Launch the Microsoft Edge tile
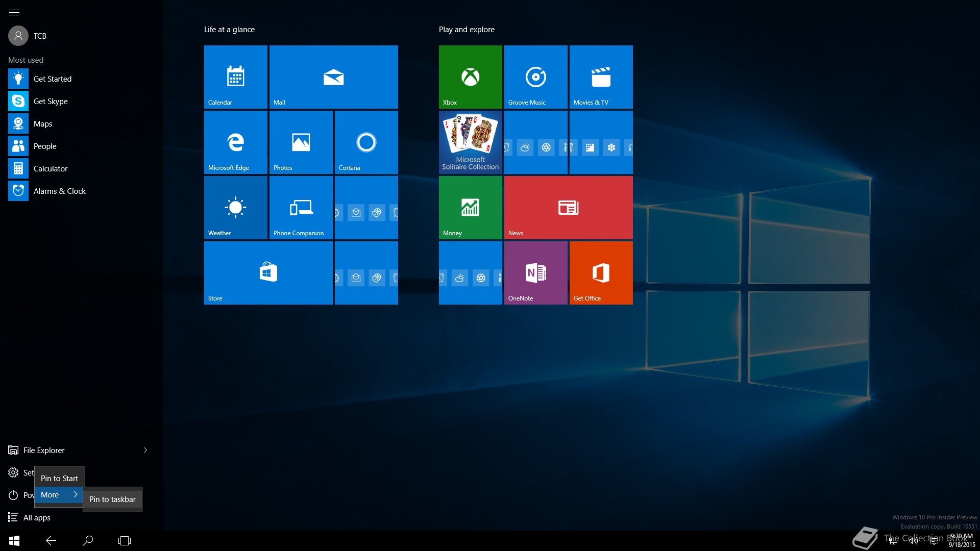The height and width of the screenshot is (551, 980). [x=235, y=142]
